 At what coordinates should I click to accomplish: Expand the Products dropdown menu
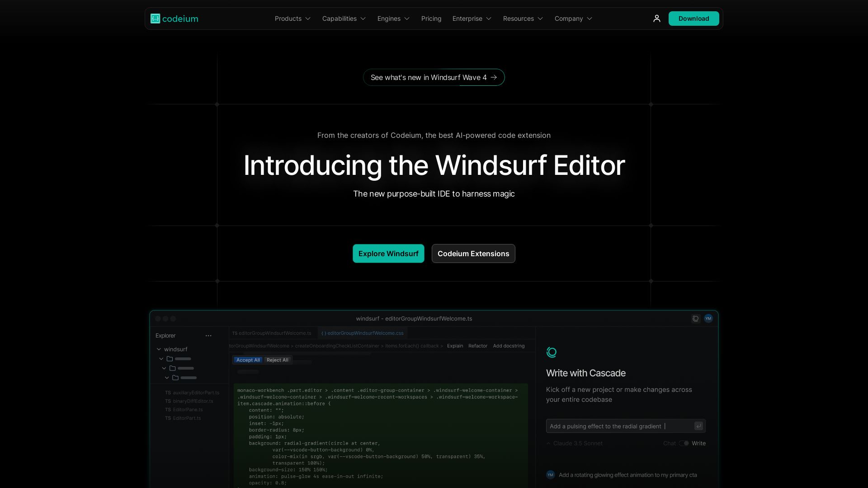292,19
